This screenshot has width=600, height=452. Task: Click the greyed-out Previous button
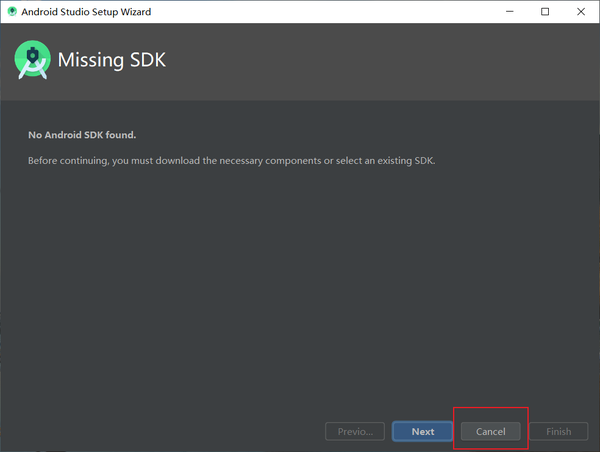[355, 431]
